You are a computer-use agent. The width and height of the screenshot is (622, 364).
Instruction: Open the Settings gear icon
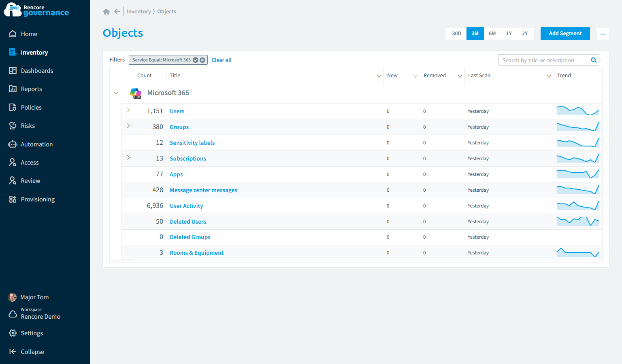[x=13, y=333]
